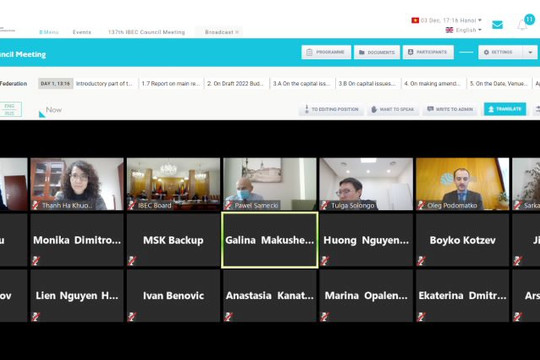Select the MSK Backup participant tile
The image size is (540, 360).
pos(174,240)
